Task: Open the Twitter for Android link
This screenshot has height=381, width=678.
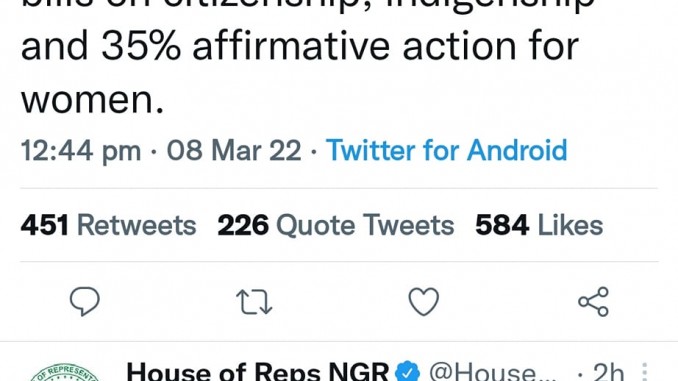Action: click(x=446, y=150)
